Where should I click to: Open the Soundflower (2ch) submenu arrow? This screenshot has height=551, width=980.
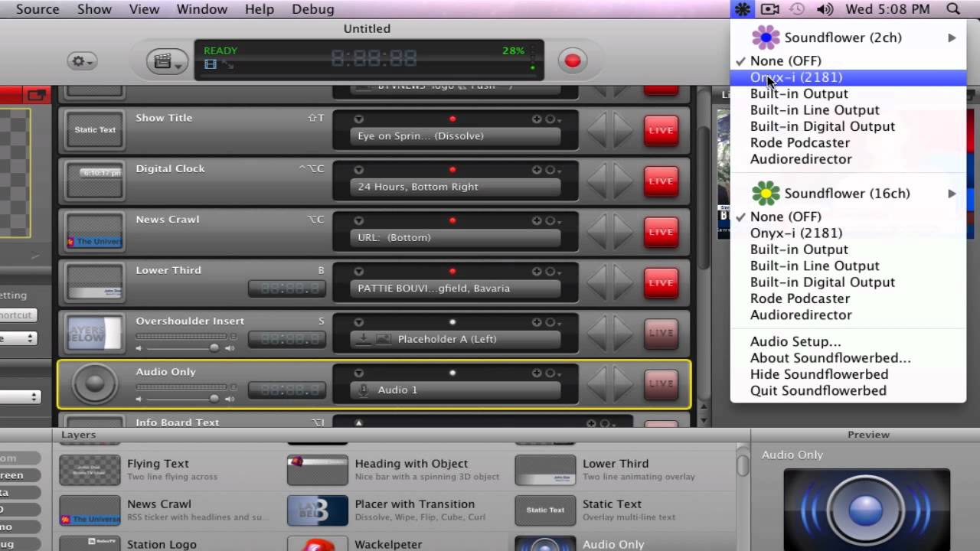(x=952, y=37)
